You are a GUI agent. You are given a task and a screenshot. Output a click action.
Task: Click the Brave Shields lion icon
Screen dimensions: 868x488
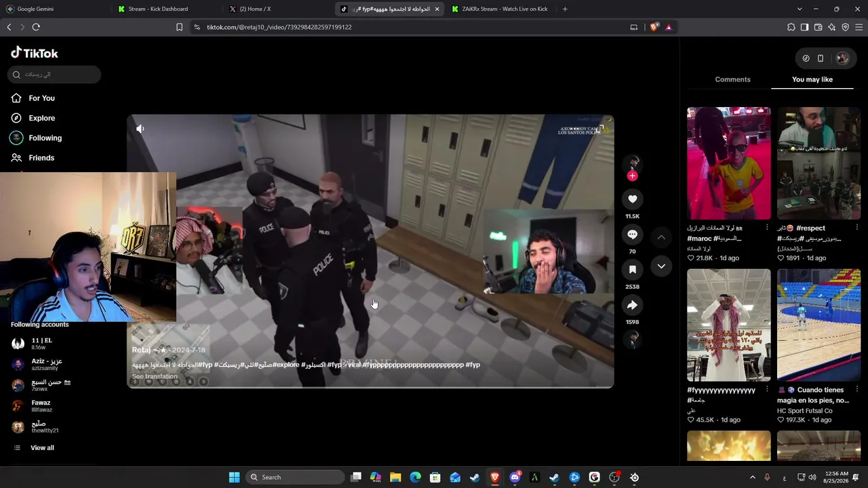tap(654, 27)
